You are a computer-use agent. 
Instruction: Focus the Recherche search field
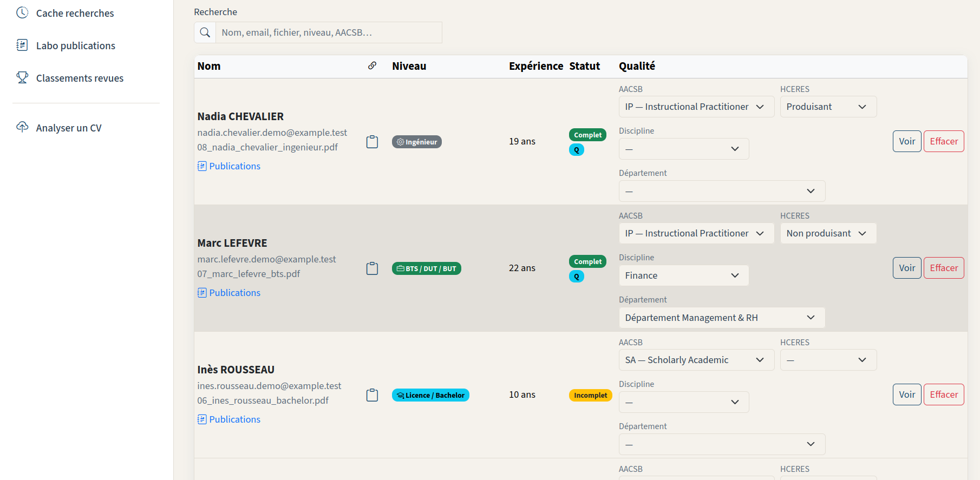[x=329, y=32]
